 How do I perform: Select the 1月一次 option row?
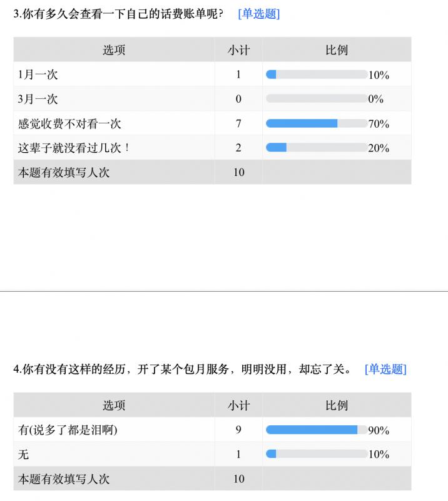point(212,75)
